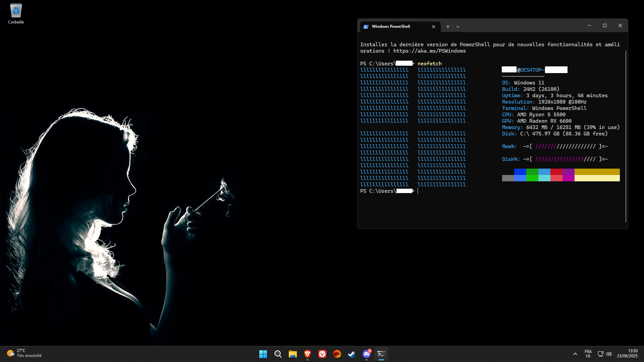Click the terminal prompt input cursor
Viewport: 644px width, 362px height.
tap(418, 191)
